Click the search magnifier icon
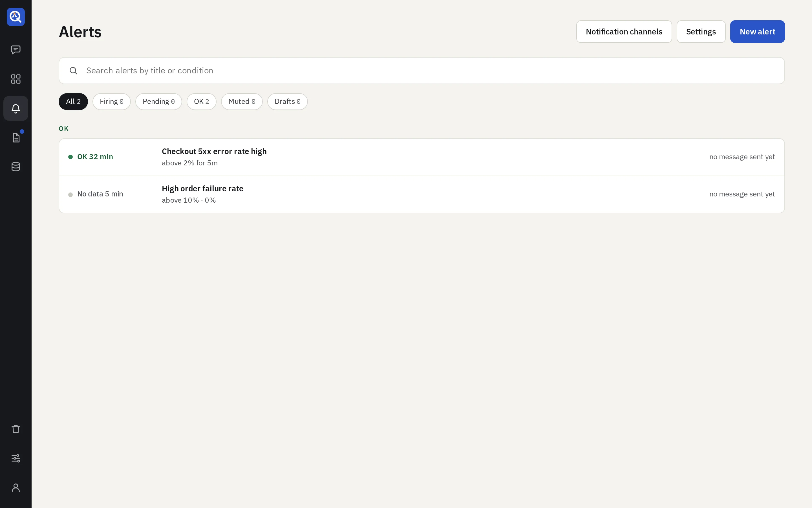 (74, 71)
